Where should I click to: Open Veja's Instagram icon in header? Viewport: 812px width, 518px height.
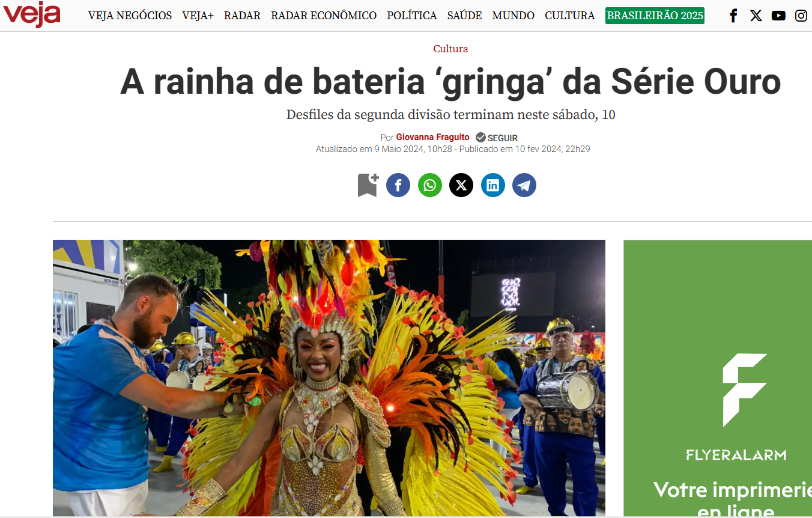pos(801,16)
